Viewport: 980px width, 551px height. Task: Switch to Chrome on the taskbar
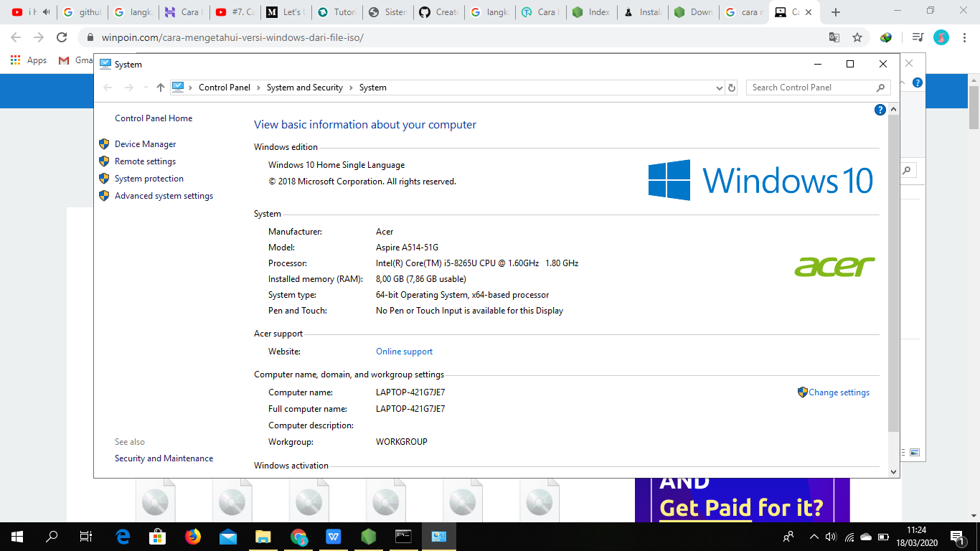(x=298, y=536)
